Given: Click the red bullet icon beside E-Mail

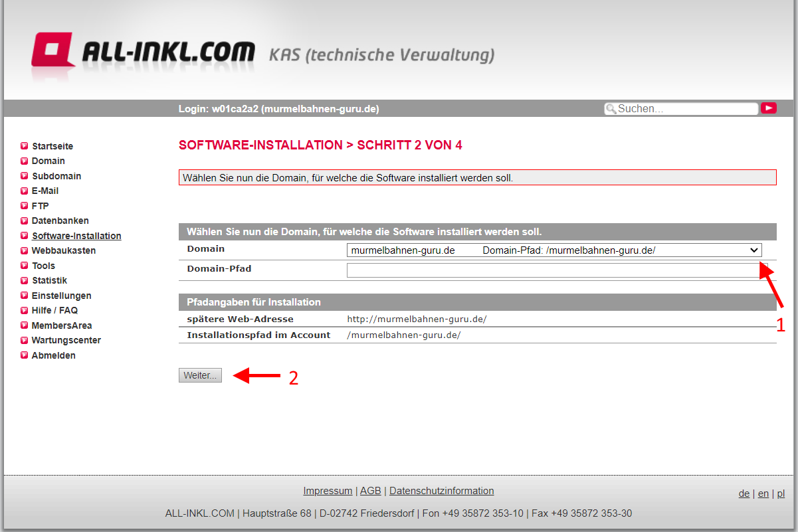Looking at the screenshot, I should click(25, 191).
